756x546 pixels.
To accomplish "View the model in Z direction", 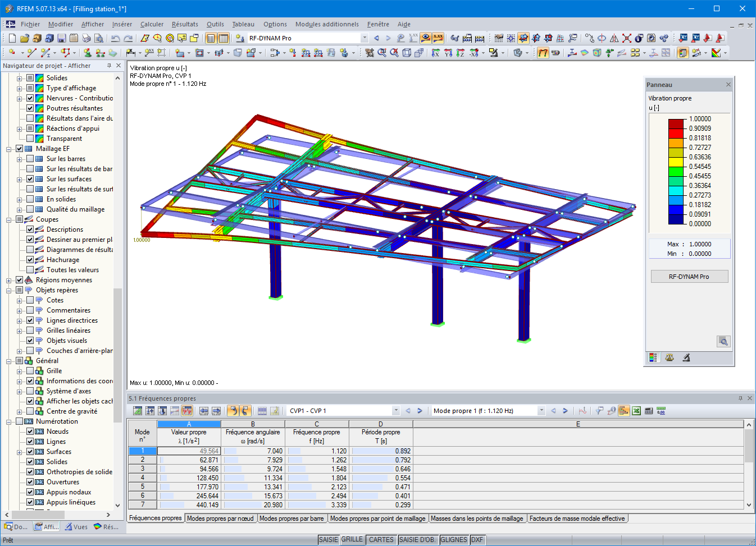I will [461, 53].
